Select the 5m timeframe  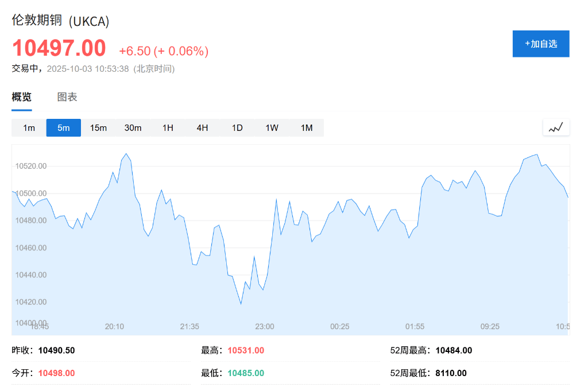(x=63, y=127)
